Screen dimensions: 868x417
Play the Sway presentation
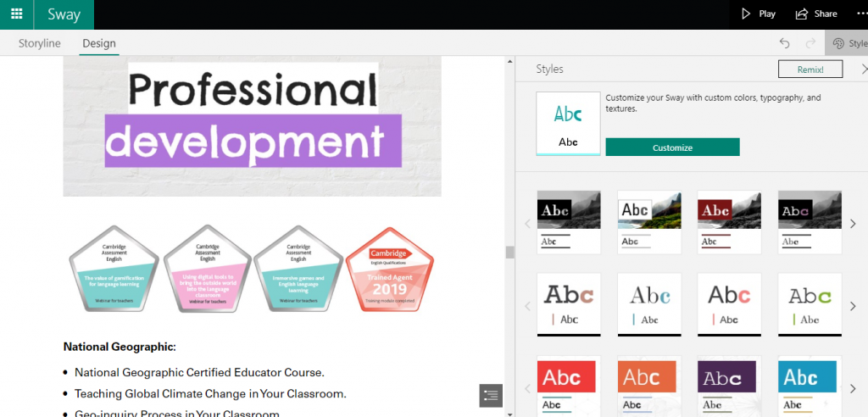click(759, 14)
